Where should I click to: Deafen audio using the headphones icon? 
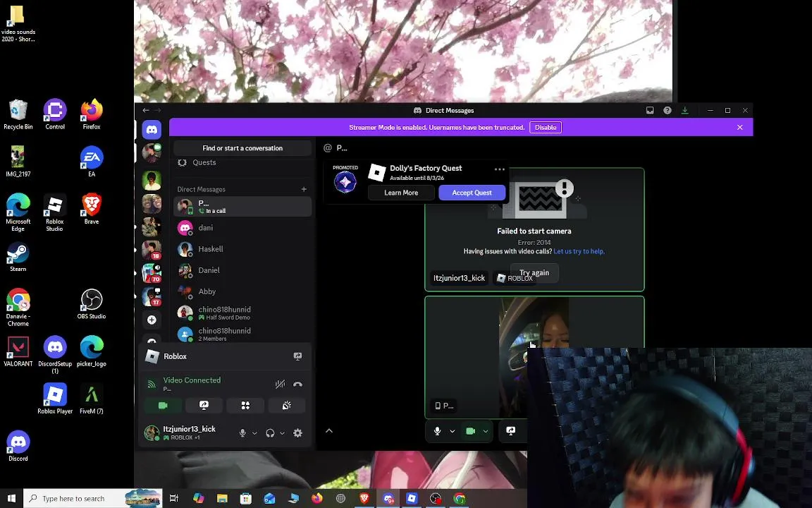270,433
